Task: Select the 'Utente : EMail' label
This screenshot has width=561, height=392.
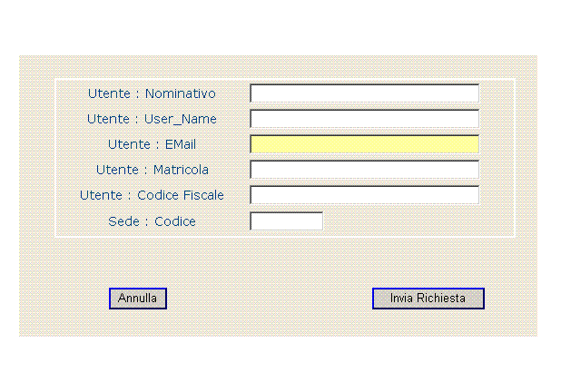Action: point(152,144)
